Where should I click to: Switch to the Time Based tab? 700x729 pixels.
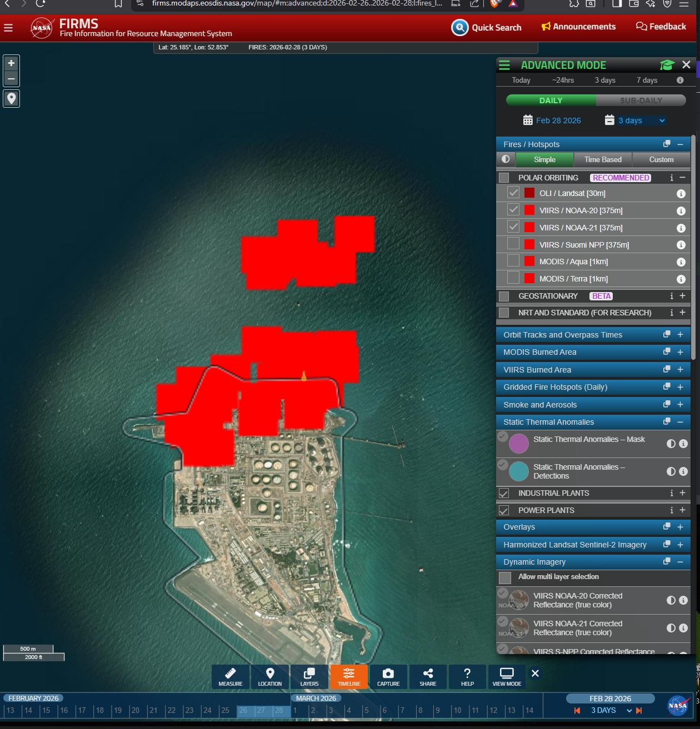click(603, 160)
